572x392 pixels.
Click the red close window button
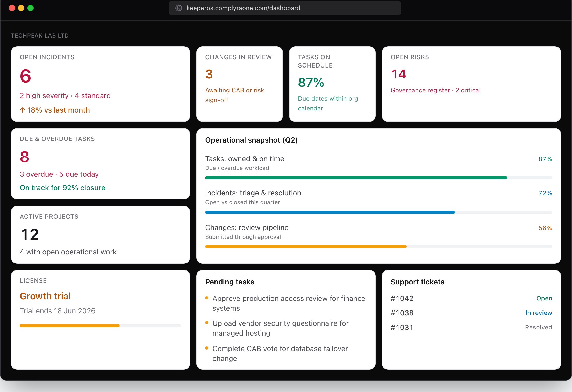coord(12,8)
